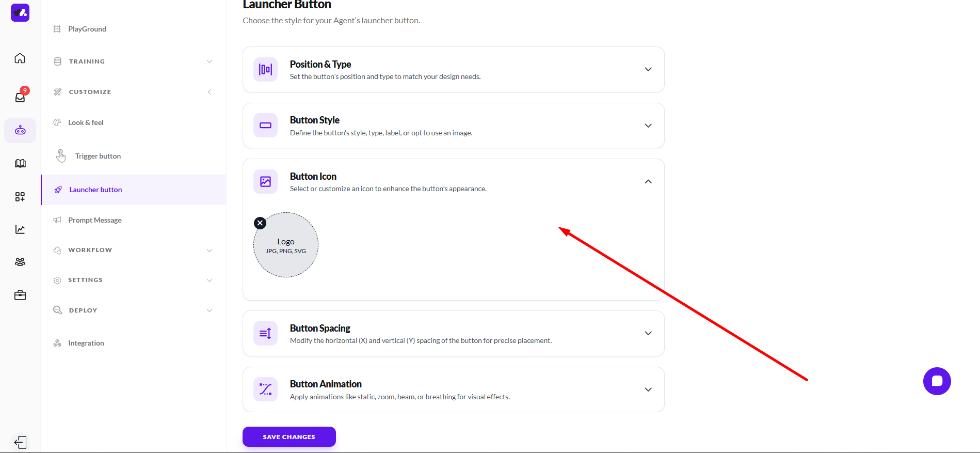This screenshot has width=980, height=453.
Task: Open the inbox with 9 notifications
Action: [x=20, y=97]
